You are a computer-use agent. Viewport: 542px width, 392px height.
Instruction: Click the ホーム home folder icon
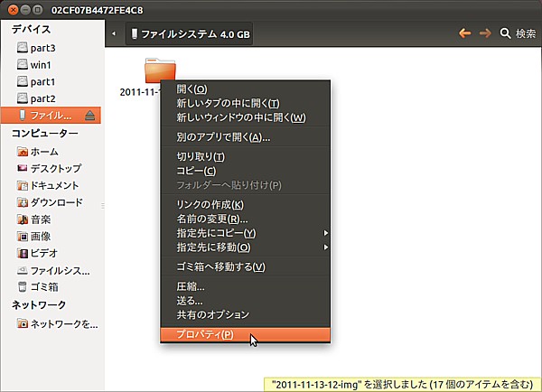23,152
